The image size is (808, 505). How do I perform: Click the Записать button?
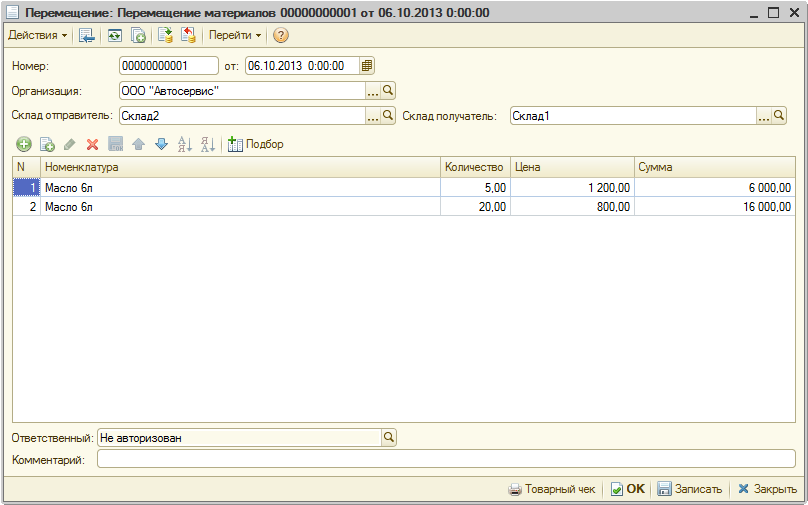690,489
